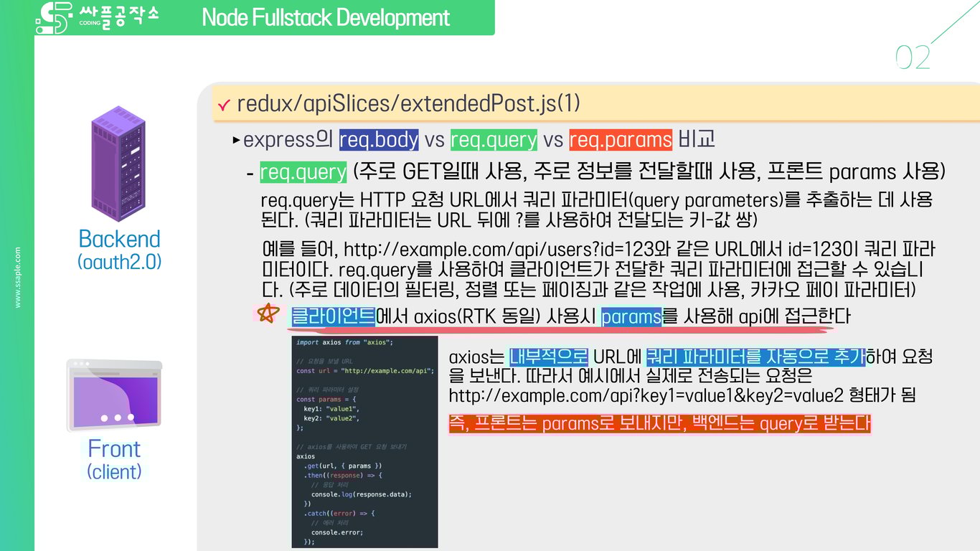Click the Backend label
980x551 pixels.
click(x=119, y=238)
